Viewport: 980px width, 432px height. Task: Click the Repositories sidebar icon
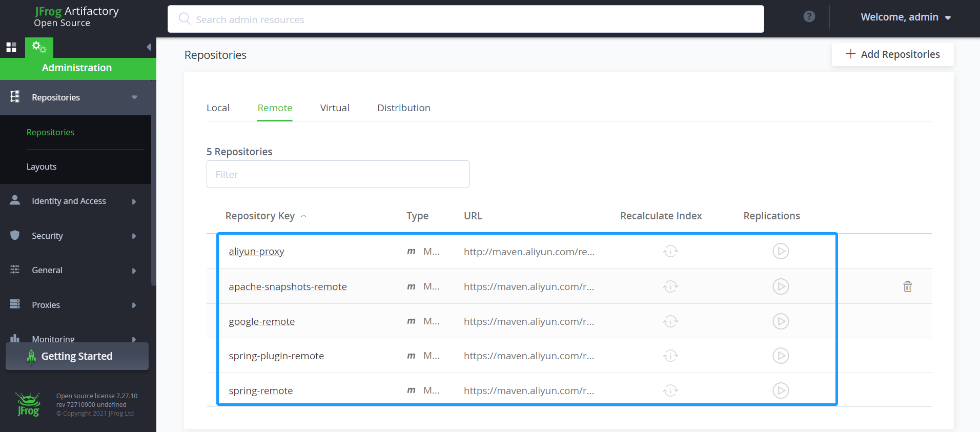[x=15, y=96]
